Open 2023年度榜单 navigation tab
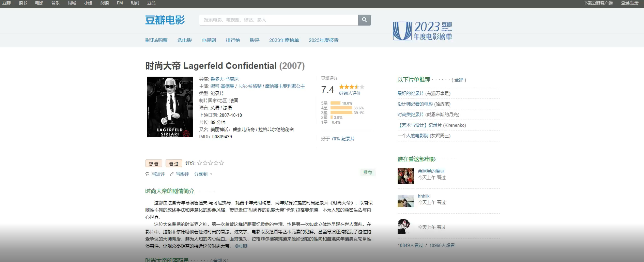 (x=284, y=40)
